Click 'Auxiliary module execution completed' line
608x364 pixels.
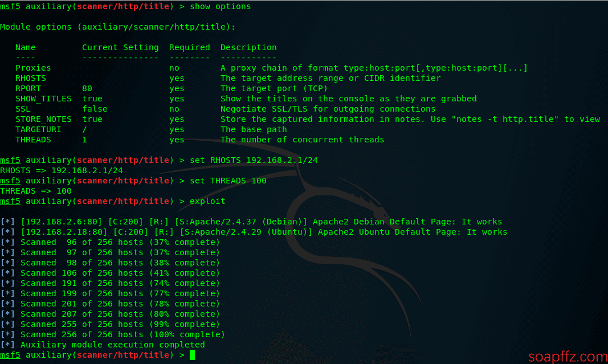[103, 345]
